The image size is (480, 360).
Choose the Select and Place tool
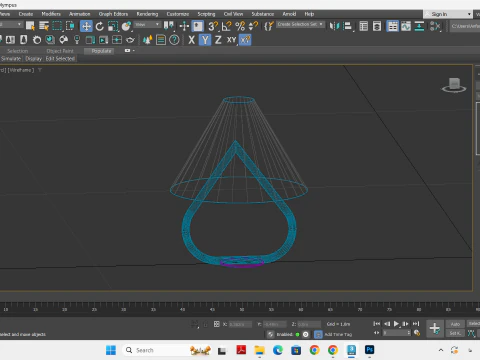[x=126, y=26]
